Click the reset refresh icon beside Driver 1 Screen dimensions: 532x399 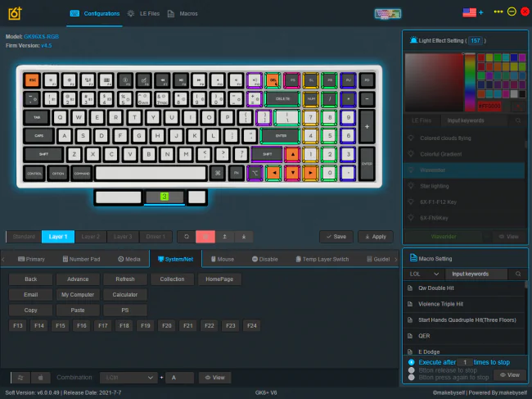click(x=187, y=237)
